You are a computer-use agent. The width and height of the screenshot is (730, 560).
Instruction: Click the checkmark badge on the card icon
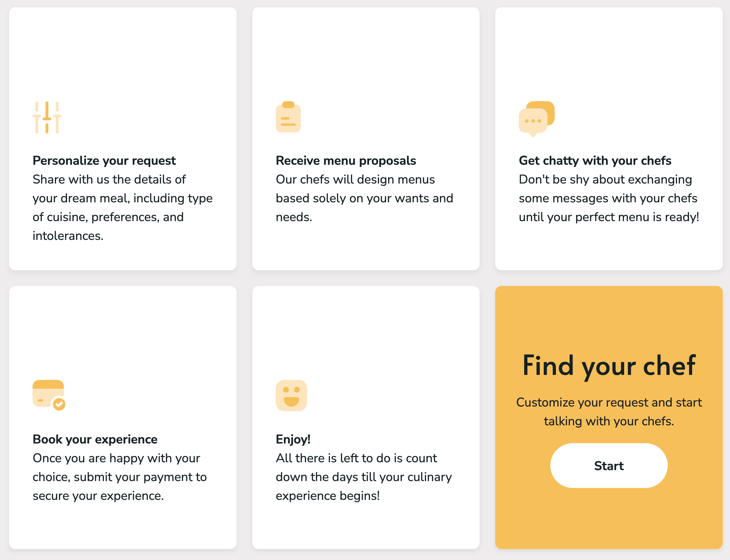point(59,405)
